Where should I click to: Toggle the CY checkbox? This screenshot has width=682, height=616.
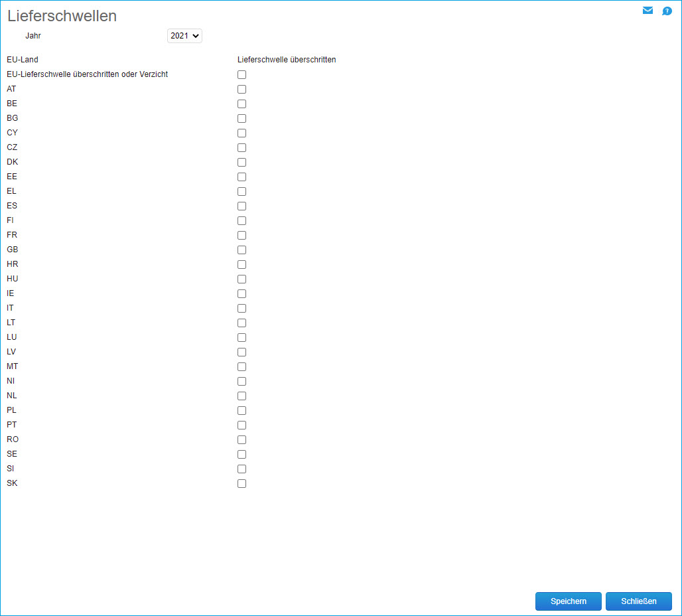click(x=242, y=133)
